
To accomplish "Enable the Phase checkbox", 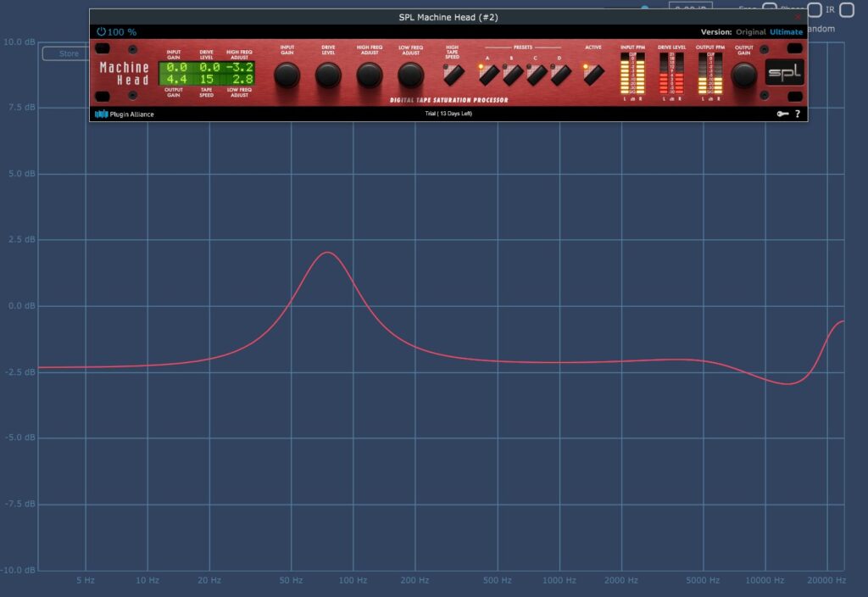I will pyautogui.click(x=814, y=10).
